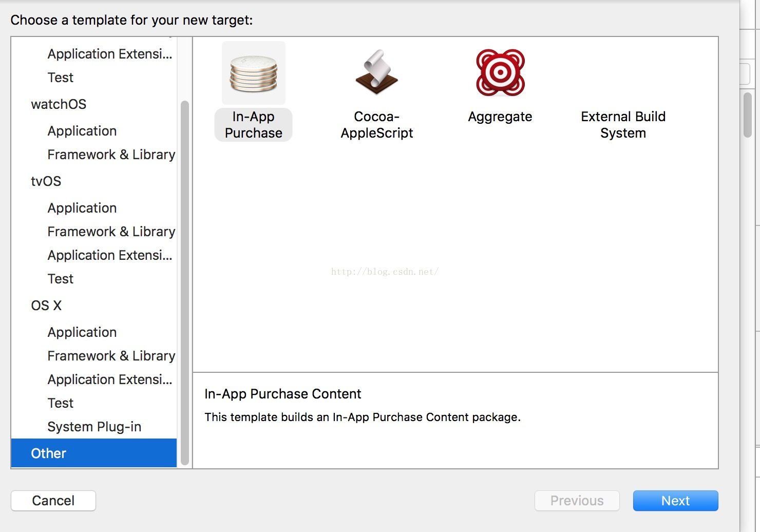Select Application Extensi... under tvOS
Viewport: 760px width, 532px height.
point(110,255)
